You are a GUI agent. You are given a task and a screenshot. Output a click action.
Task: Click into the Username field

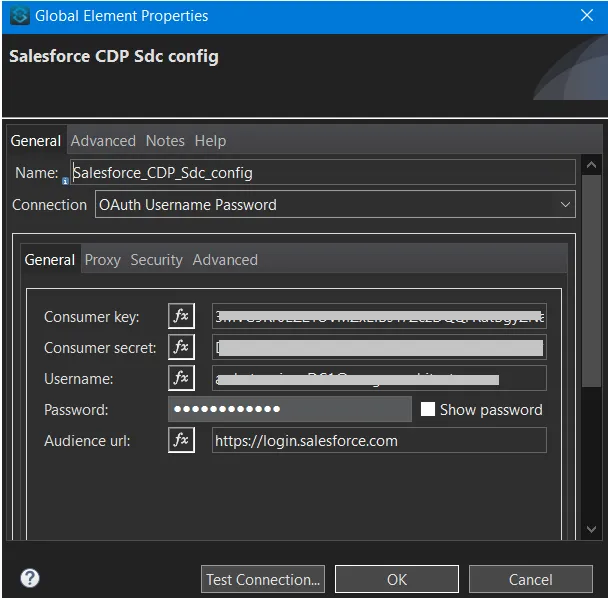(x=379, y=378)
